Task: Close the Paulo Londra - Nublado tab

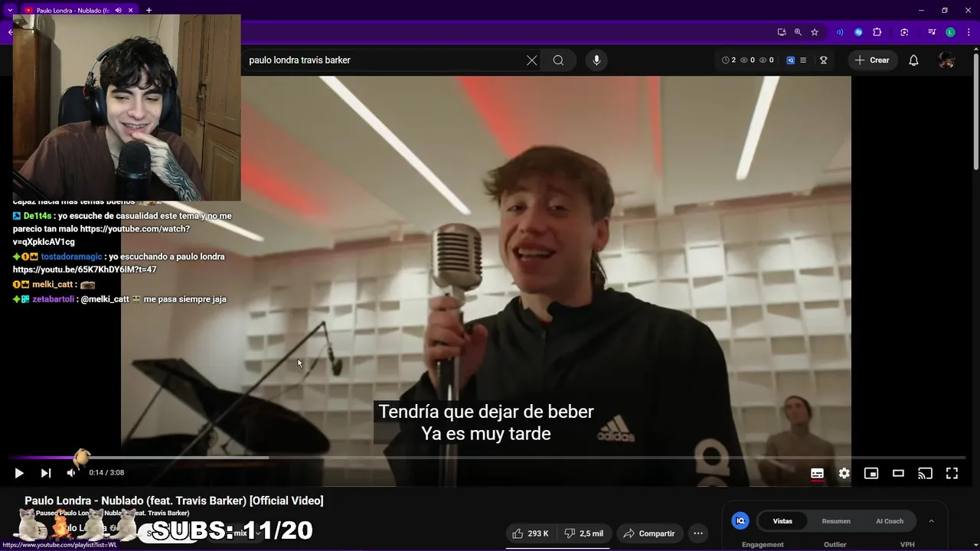Action: point(131,10)
